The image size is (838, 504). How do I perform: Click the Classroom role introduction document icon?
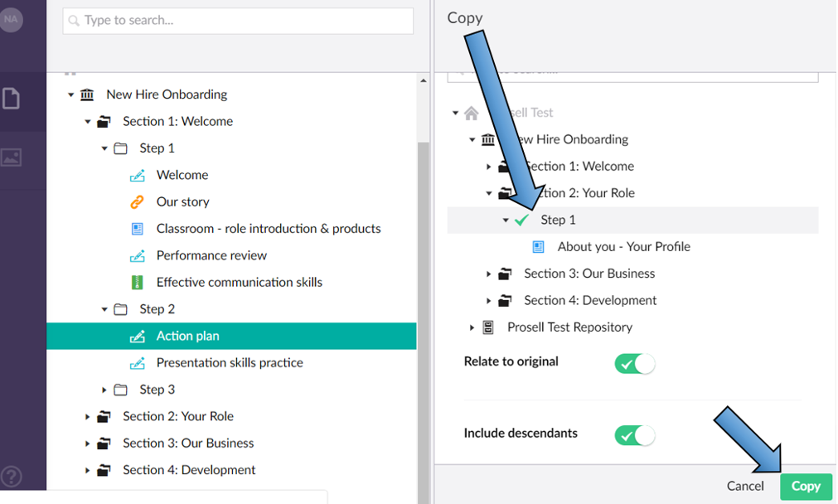[139, 229]
